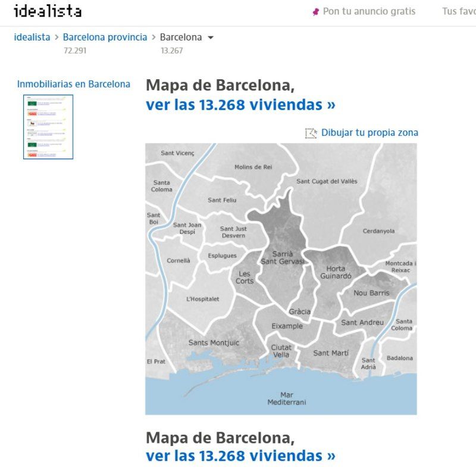Select Ciutat Vella district on map
The height and width of the screenshot is (474, 476).
coord(281,351)
